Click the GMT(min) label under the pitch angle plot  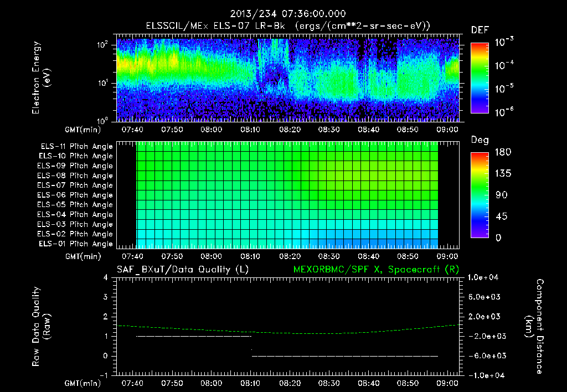[83, 257]
